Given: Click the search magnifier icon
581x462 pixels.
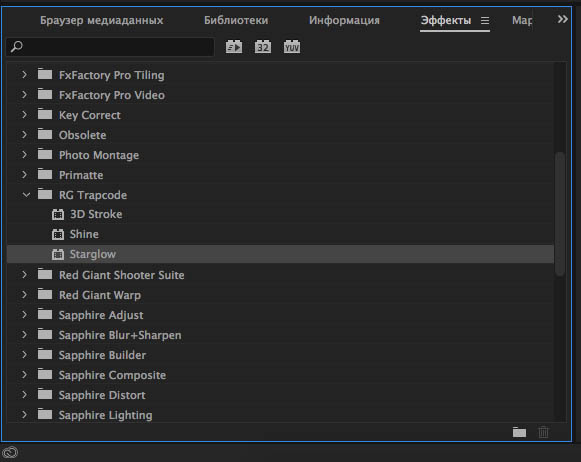Looking at the screenshot, I should tap(17, 47).
